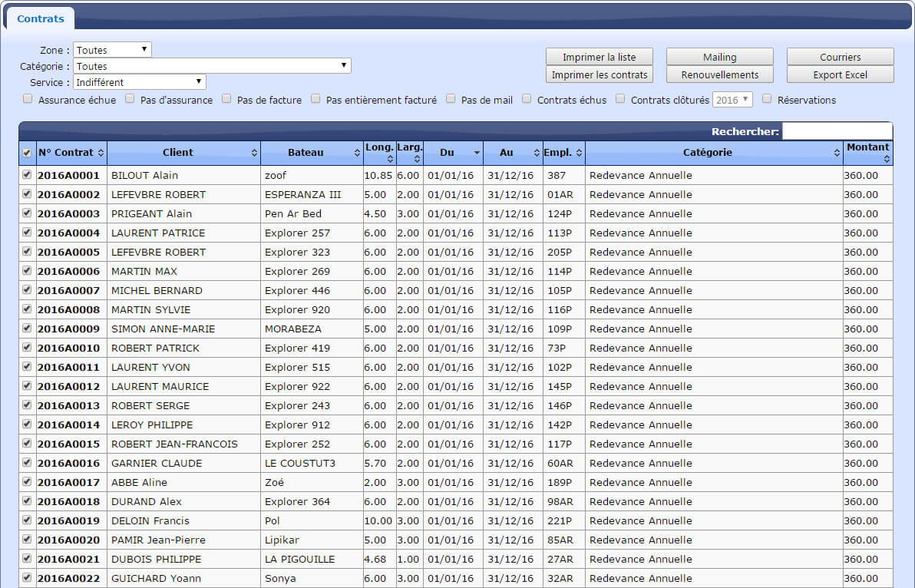
Task: Sort by Montant column arrows
Action: coord(887,159)
